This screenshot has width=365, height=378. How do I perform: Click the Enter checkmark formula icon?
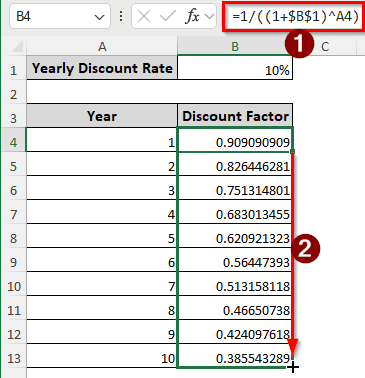point(168,16)
